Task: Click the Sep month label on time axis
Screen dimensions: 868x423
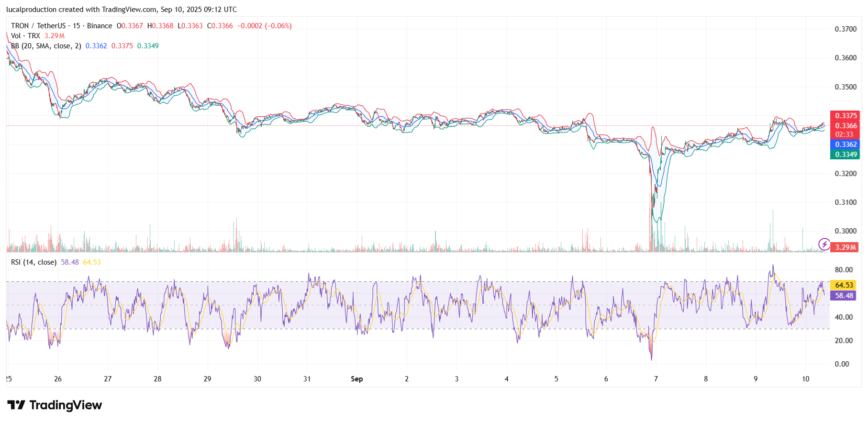Action: coord(357,379)
